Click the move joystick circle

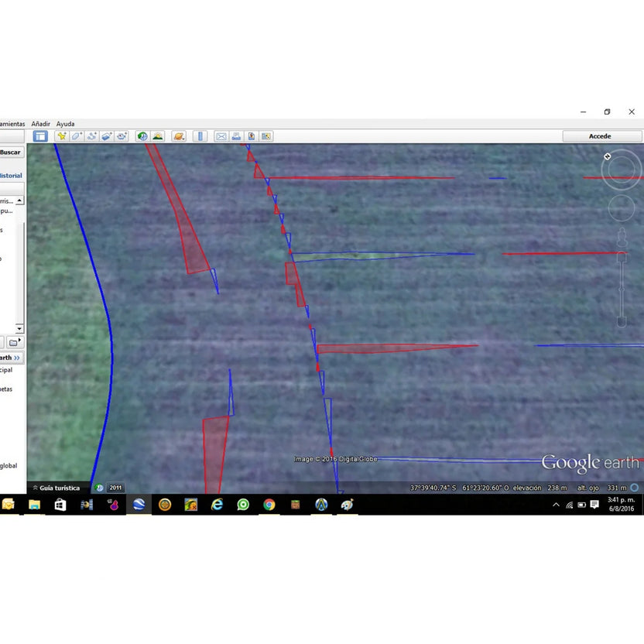pyautogui.click(x=622, y=208)
